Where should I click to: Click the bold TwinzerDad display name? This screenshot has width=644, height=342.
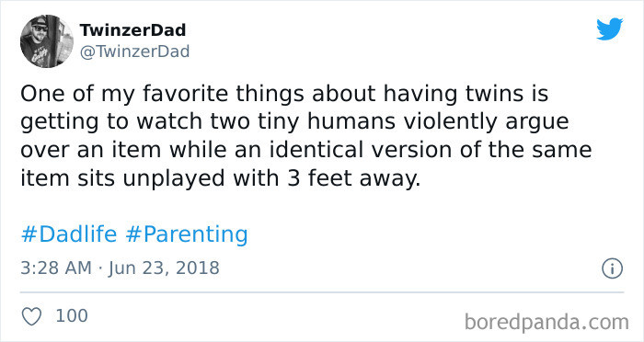132,30
